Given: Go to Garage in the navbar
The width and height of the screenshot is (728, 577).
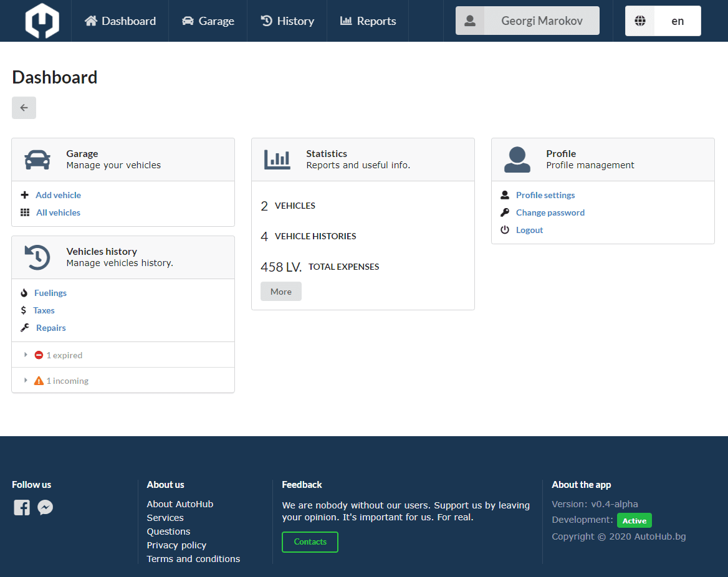Looking at the screenshot, I should pos(208,21).
